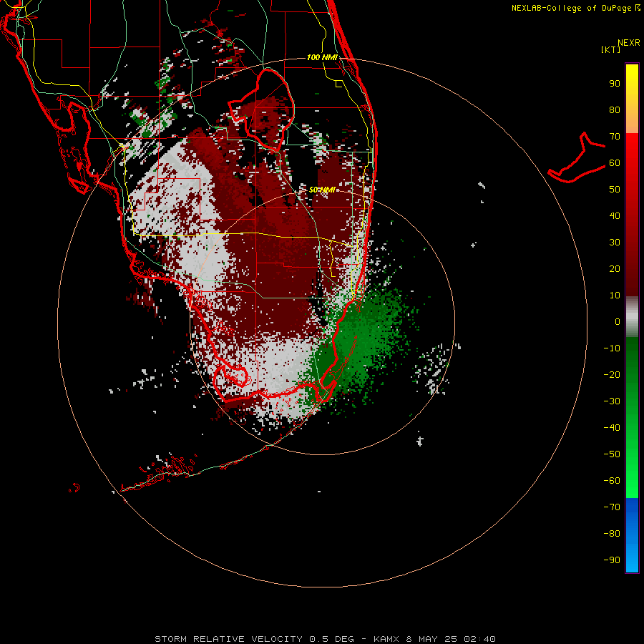Pick the gray zero-velocity segment of color bar
Screen dimensions: 644x644
click(x=632, y=317)
